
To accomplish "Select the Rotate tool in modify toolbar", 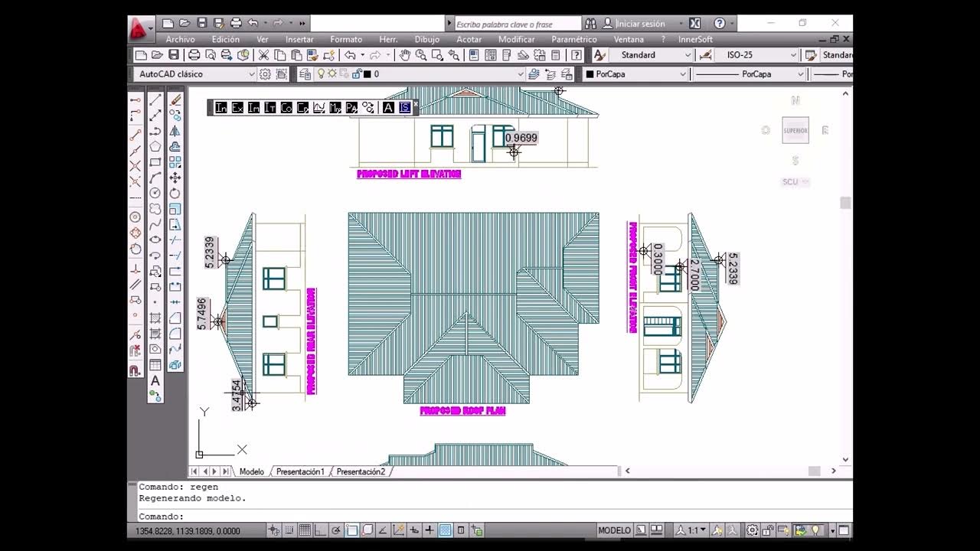I will click(175, 194).
